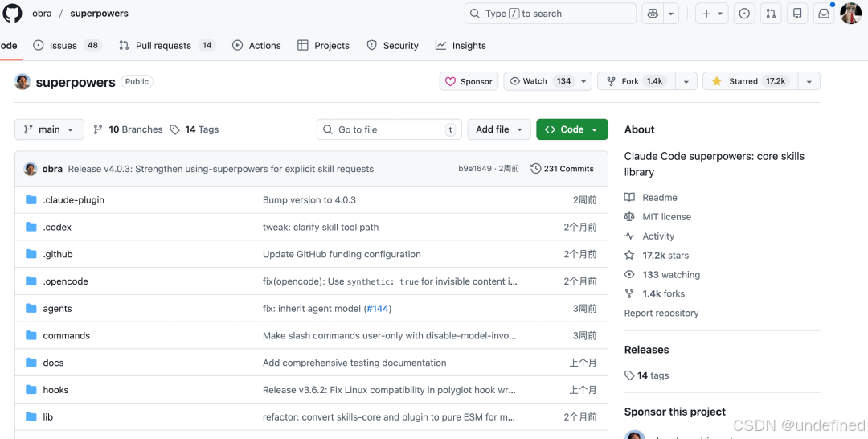Screen dimensions: 868x439
Task: Open commit hash b9e1649
Action: (x=475, y=169)
